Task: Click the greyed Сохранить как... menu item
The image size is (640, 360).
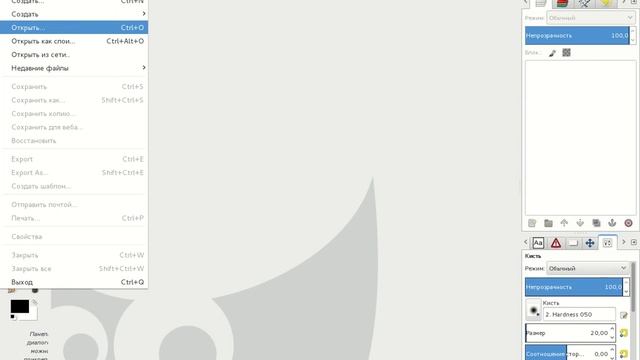Action: [74, 100]
